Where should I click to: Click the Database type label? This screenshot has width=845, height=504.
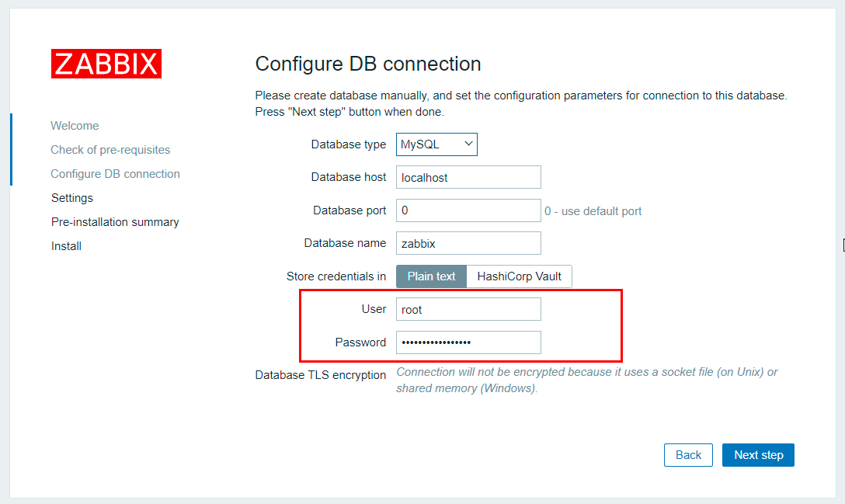tap(348, 144)
